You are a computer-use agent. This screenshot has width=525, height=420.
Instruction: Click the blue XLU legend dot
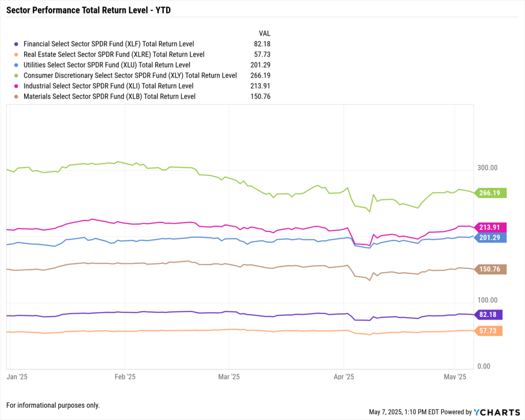point(16,65)
